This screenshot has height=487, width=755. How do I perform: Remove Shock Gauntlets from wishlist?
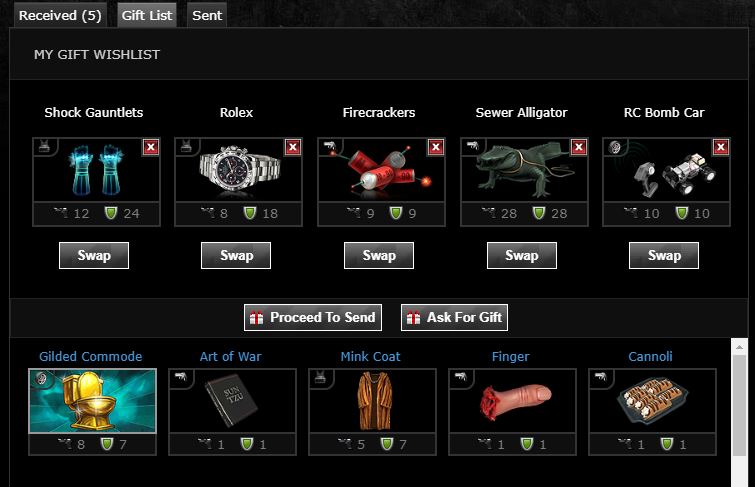click(x=151, y=147)
